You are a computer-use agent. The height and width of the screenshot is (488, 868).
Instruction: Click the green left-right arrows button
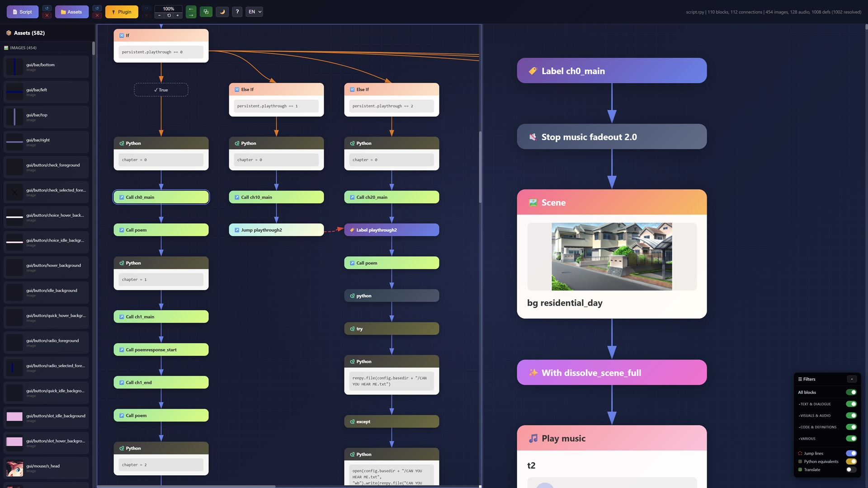click(x=191, y=12)
